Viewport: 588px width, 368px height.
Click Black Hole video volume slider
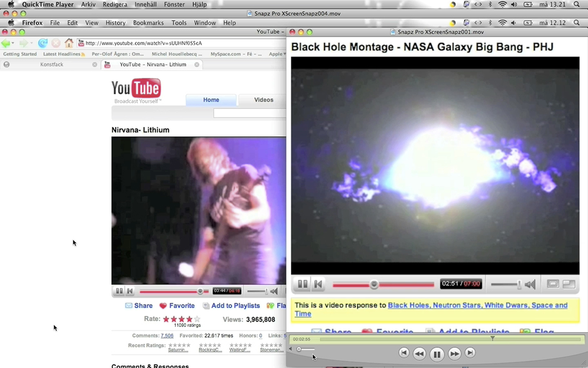(506, 285)
